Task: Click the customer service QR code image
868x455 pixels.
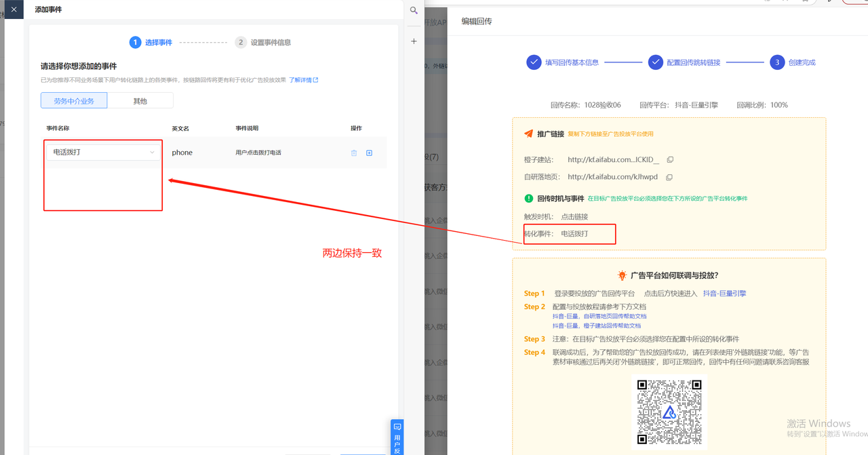Action: [x=669, y=412]
